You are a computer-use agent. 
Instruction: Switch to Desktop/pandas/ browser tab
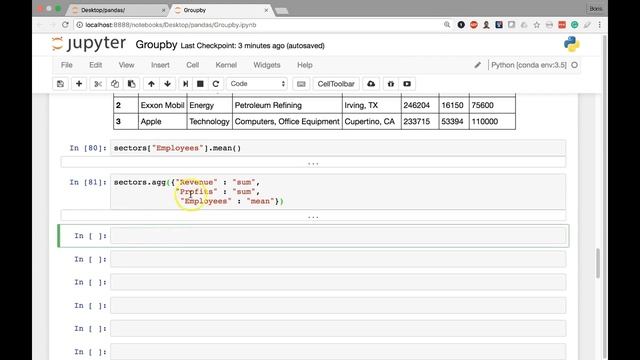pyautogui.click(x=118, y=10)
